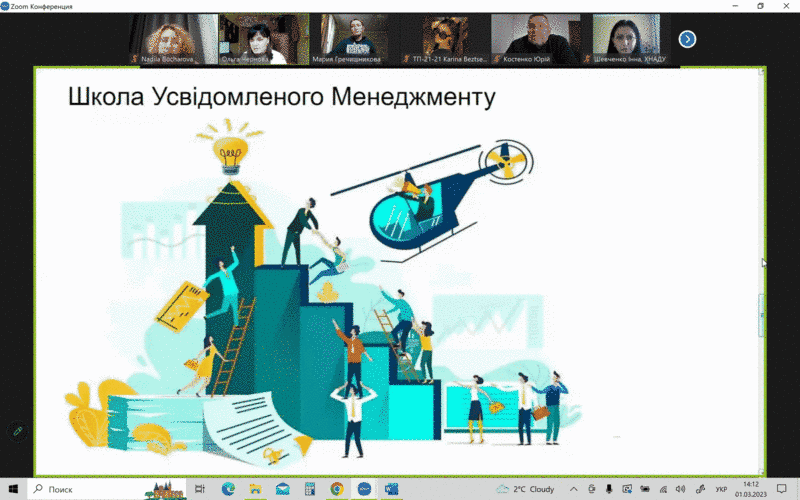
Task: Switch the УКР keyboard language indicator
Action: point(721,489)
